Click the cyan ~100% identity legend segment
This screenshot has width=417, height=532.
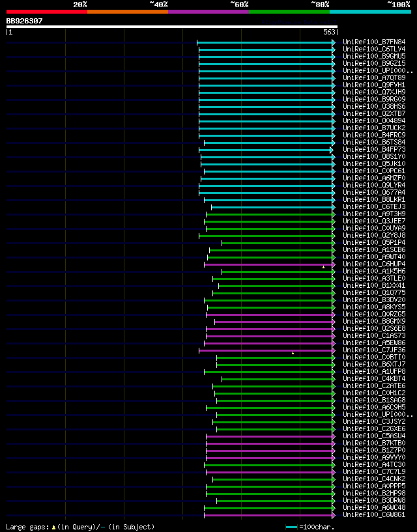click(x=370, y=12)
